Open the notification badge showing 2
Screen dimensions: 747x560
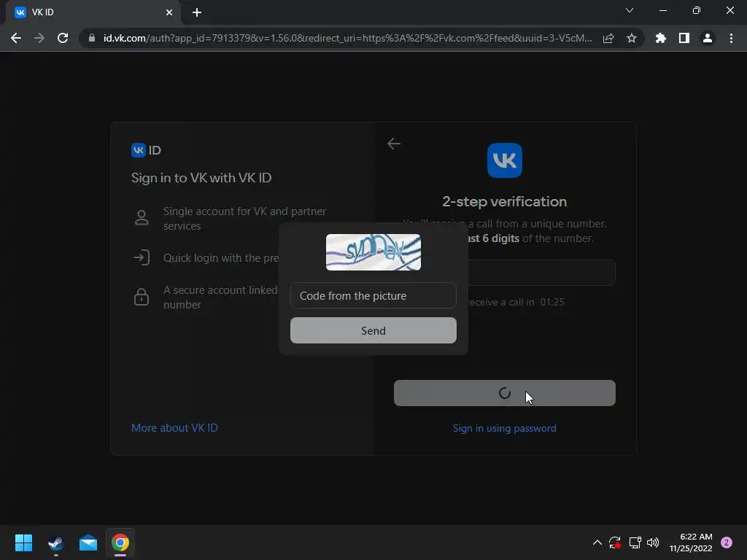pyautogui.click(x=727, y=542)
